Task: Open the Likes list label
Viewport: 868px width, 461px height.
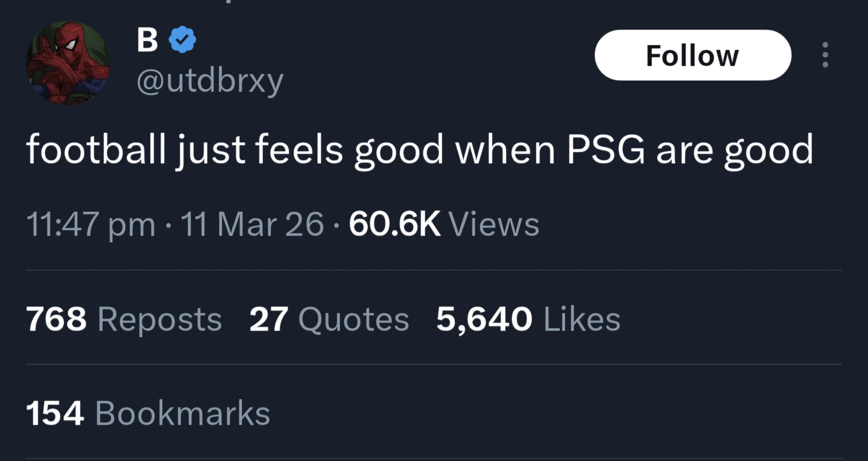Action: (x=582, y=319)
